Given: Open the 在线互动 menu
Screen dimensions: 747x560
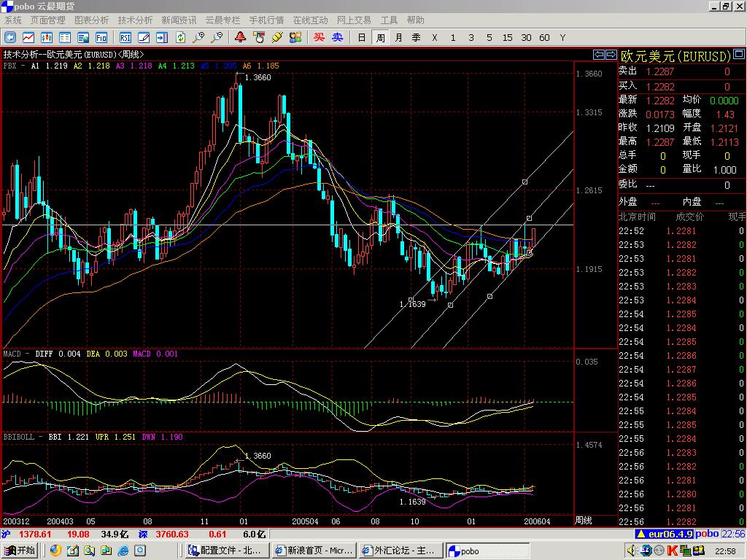Looking at the screenshot, I should (x=310, y=20).
